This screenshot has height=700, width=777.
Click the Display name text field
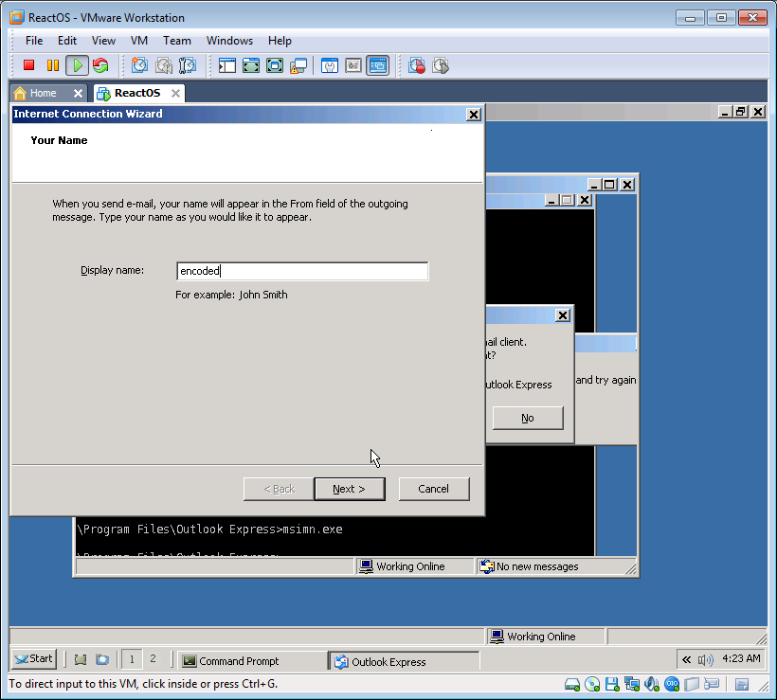302,272
